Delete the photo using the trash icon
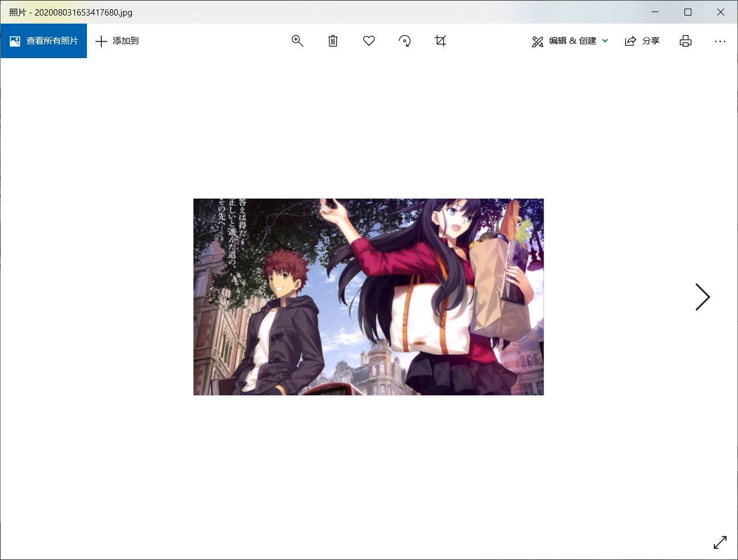The width and height of the screenshot is (738, 560). 333,41
